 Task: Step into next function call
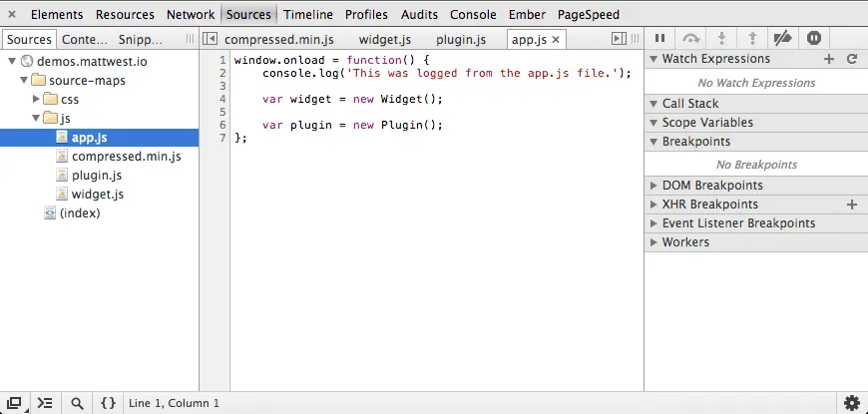click(721, 38)
